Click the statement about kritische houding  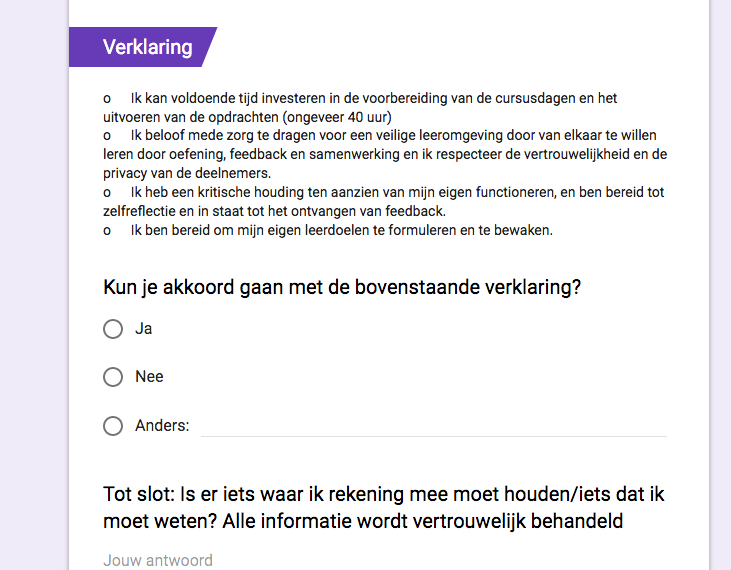coord(384,202)
